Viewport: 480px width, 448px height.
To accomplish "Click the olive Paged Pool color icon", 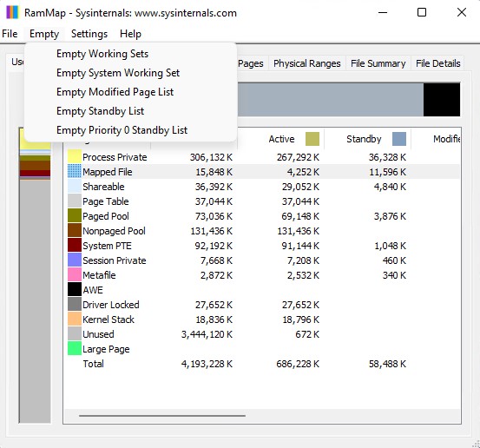I will click(x=75, y=216).
